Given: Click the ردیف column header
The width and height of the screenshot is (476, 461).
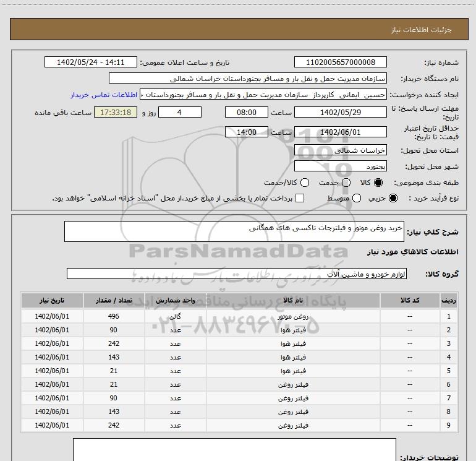Looking at the screenshot, I should 449,301.
